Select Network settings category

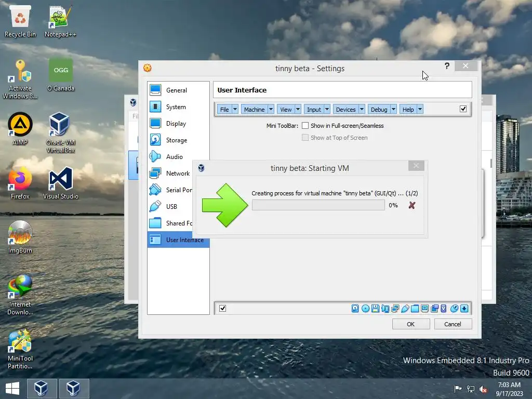(170, 173)
